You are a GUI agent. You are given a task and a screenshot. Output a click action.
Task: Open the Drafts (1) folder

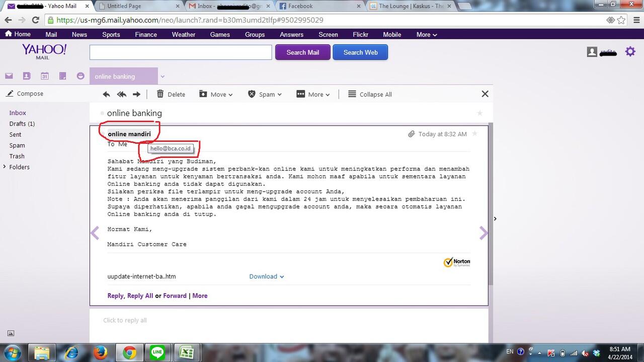click(22, 124)
